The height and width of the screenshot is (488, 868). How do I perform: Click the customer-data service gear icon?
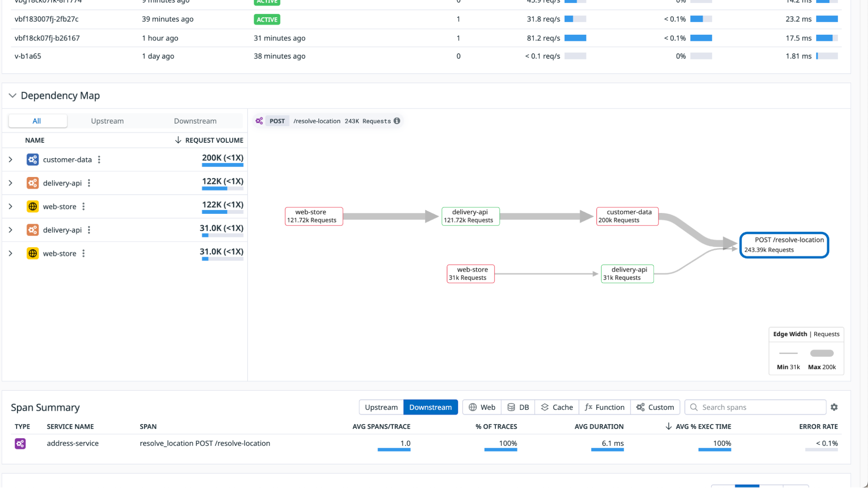[33, 160]
